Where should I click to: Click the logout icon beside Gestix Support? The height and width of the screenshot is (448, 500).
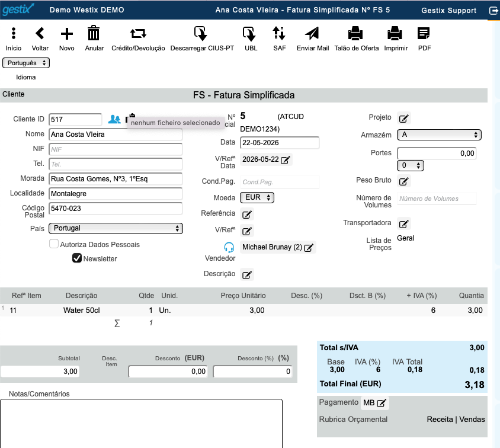pos(493,11)
